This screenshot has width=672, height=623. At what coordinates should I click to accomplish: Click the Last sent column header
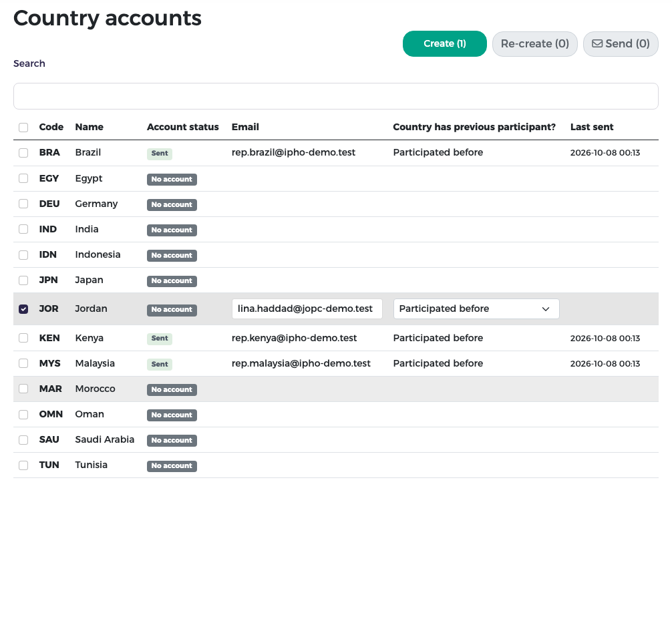coord(591,127)
